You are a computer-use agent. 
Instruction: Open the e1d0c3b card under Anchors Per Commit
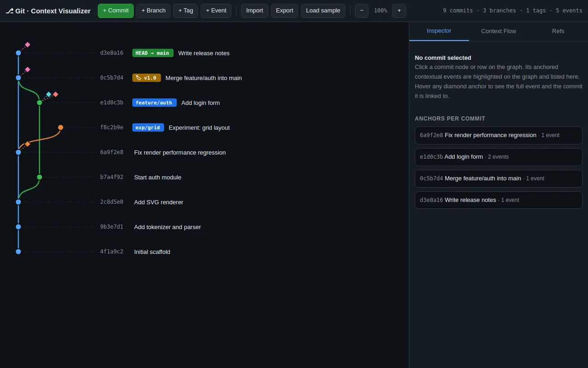[498, 157]
